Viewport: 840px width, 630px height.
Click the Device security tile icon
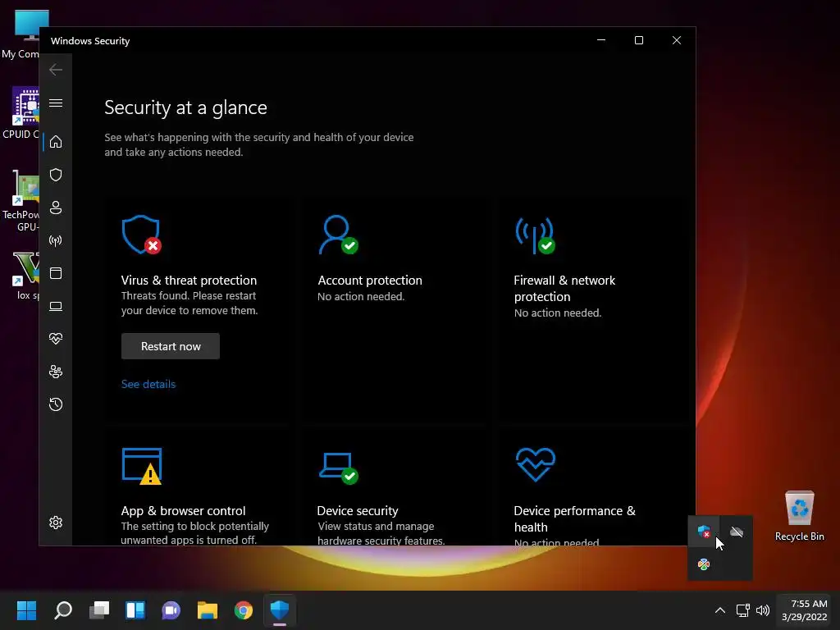338,468
